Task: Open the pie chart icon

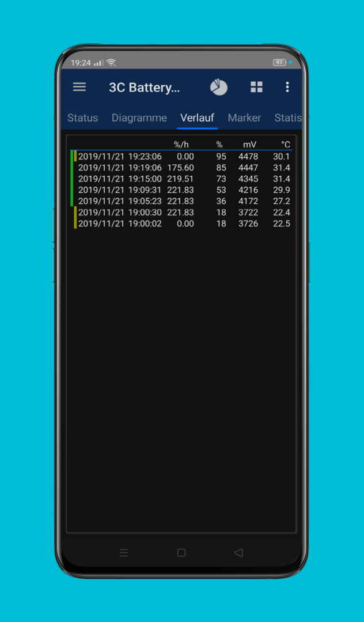Action: pos(219,87)
